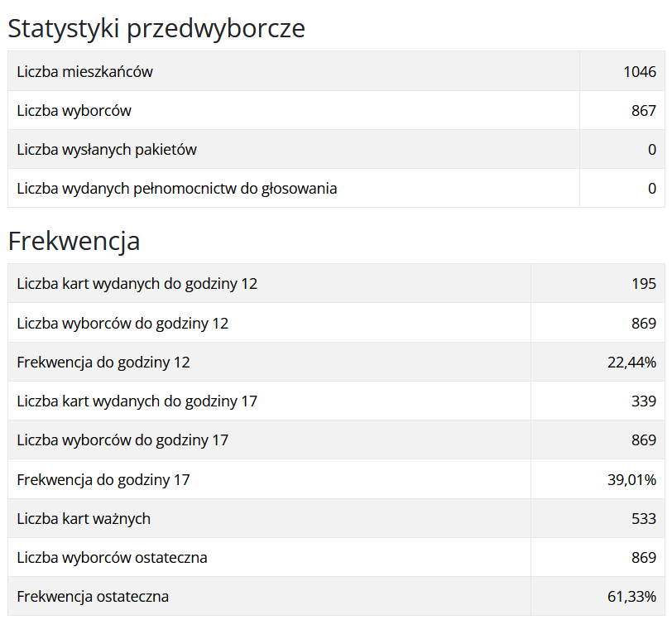Click the 'Liczba wydanych pełnomocnictw do głosowania' label

pos(176,189)
